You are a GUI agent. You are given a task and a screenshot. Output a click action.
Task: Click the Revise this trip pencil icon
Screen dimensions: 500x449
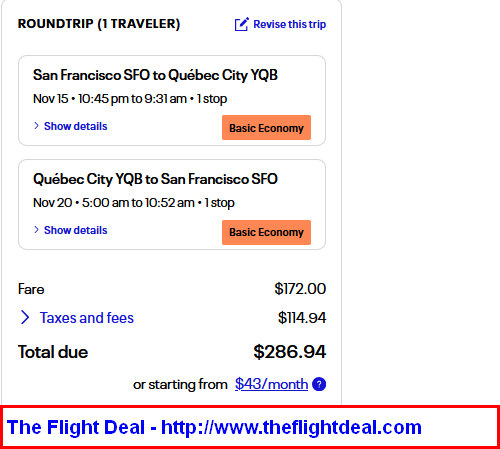click(x=242, y=24)
